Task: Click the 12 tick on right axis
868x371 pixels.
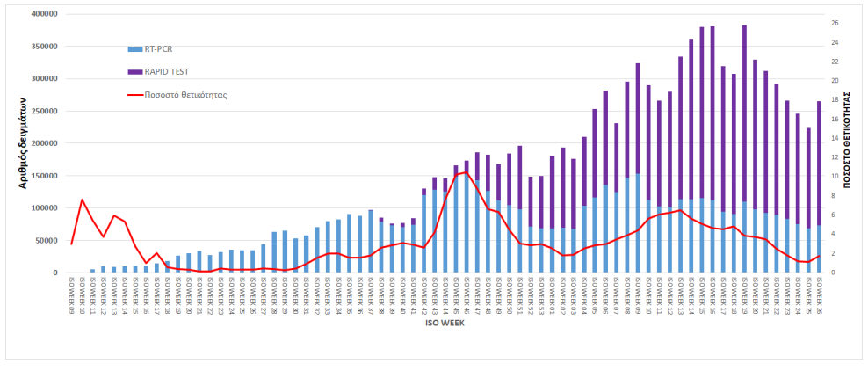Action: (834, 157)
